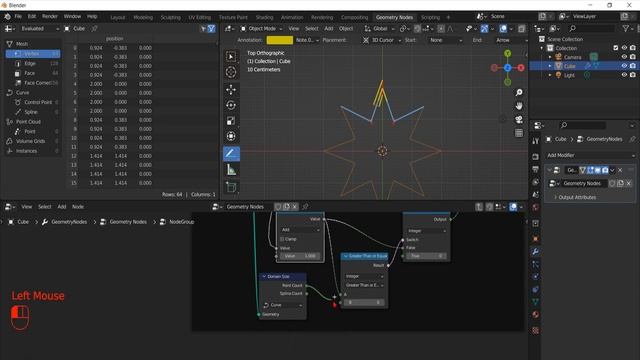640x360 pixels.
Task: Select Edge domain in spreadsheet sidebar
Action: click(x=33, y=63)
